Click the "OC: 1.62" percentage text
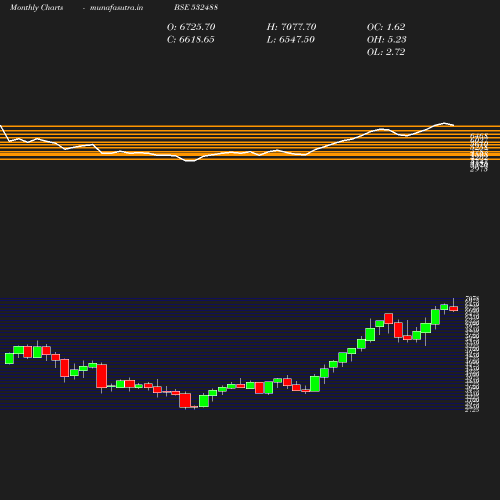The image size is (500, 500). point(386,27)
